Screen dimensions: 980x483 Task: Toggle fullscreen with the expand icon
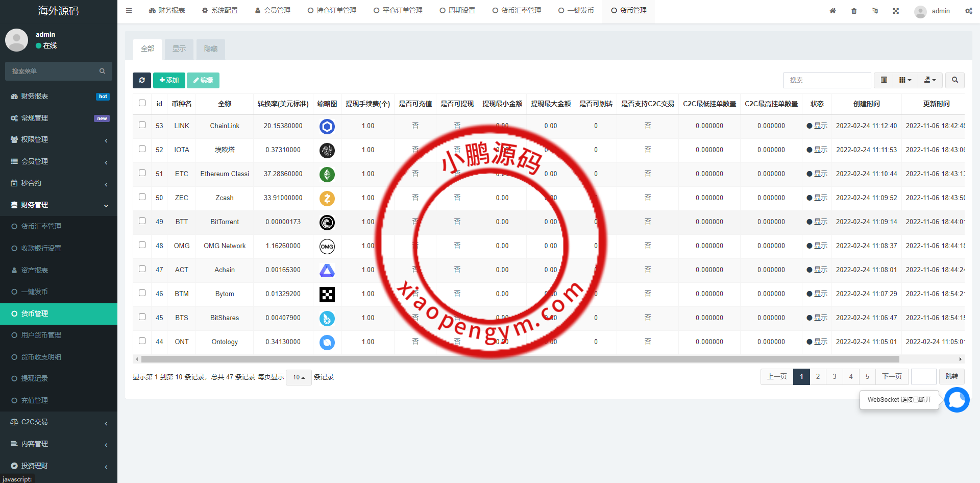896,11
